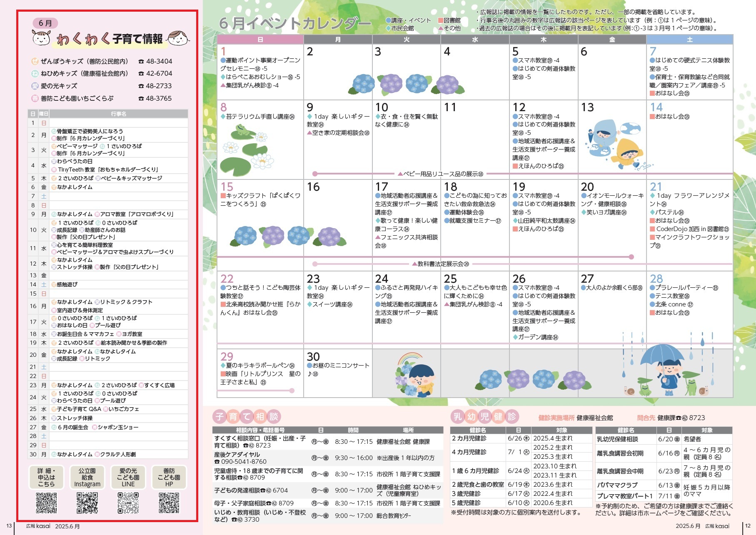Screen dimensions: 756x535
Task: Click キッズクラフト「ぱくぱくワニをつくろう」 on June 15
Action: (x=260, y=200)
